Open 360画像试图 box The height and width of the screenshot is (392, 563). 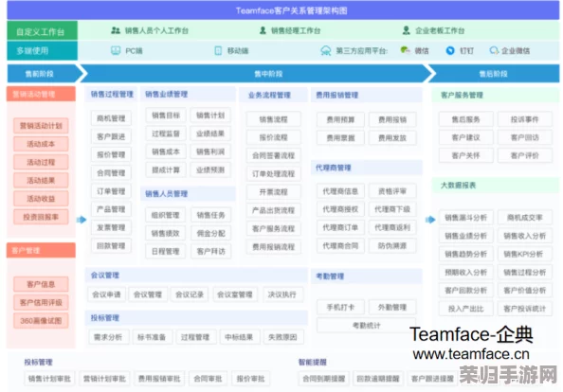tap(41, 321)
